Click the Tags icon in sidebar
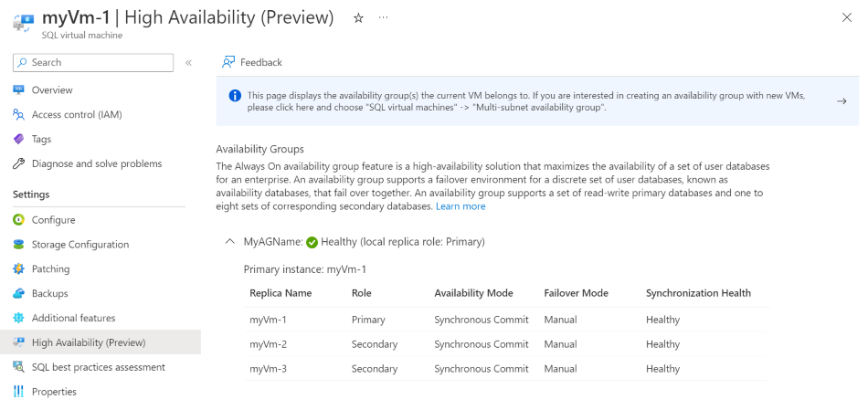The height and width of the screenshot is (410, 868). tap(18, 139)
